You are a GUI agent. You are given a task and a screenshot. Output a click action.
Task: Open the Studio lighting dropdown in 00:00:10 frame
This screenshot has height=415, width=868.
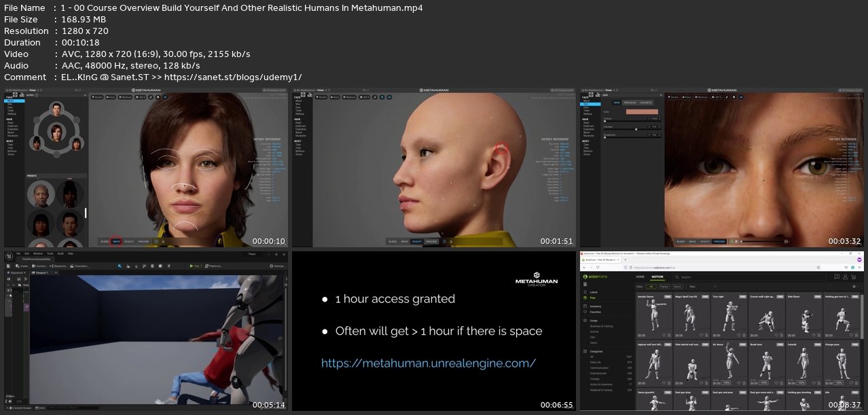[x=97, y=97]
